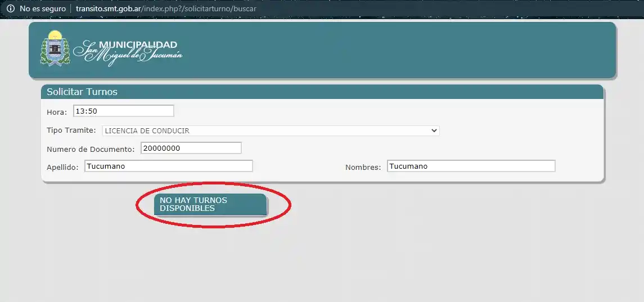Click the municipal coat of arms emblem
This screenshot has width=644, height=302.
tap(55, 48)
